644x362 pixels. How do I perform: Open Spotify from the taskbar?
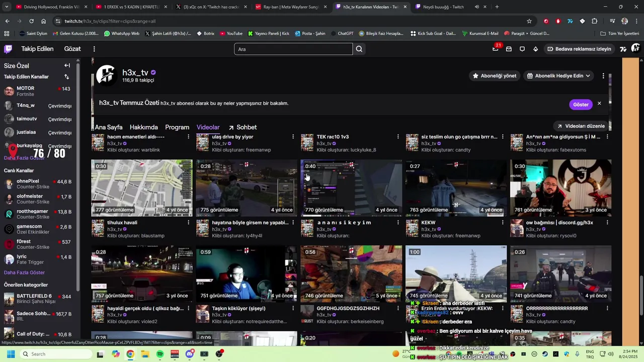(160, 354)
